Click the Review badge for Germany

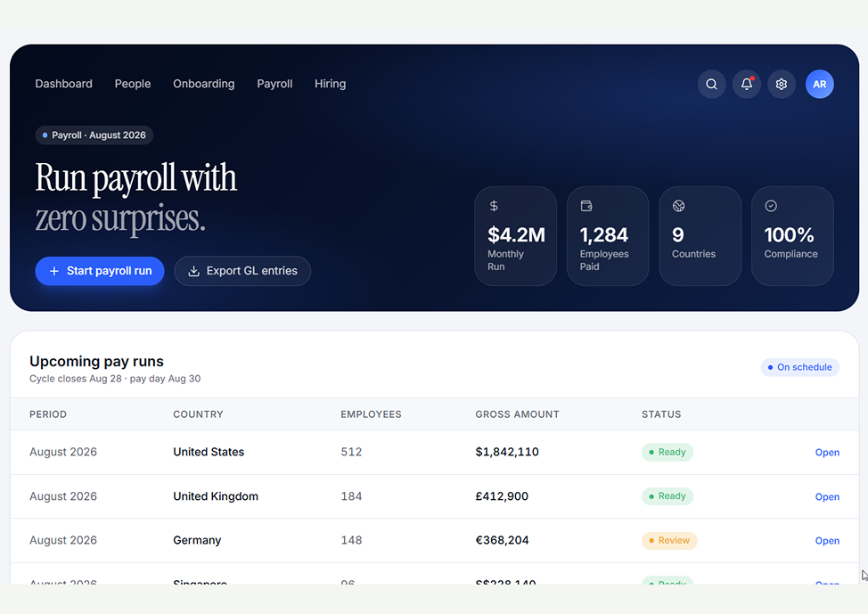click(670, 540)
